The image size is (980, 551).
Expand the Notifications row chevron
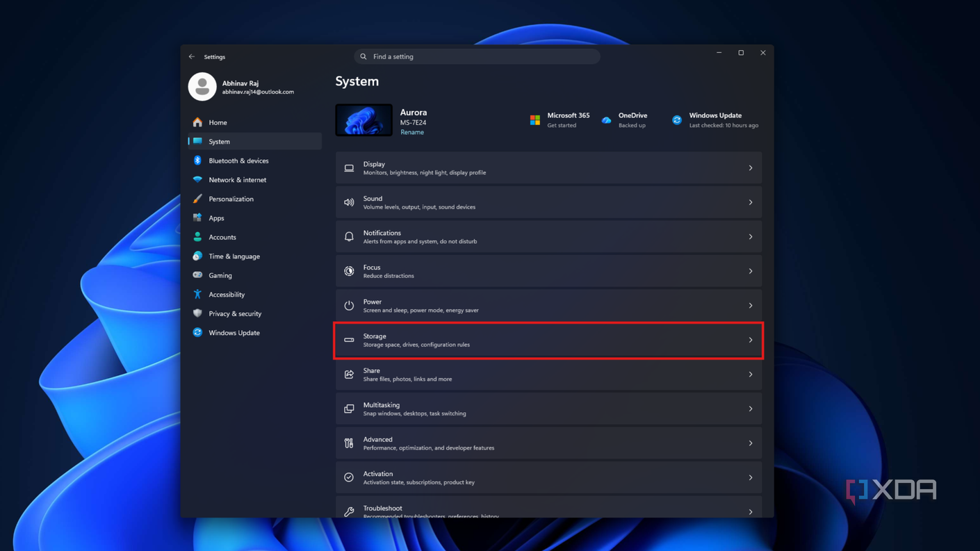(x=751, y=237)
